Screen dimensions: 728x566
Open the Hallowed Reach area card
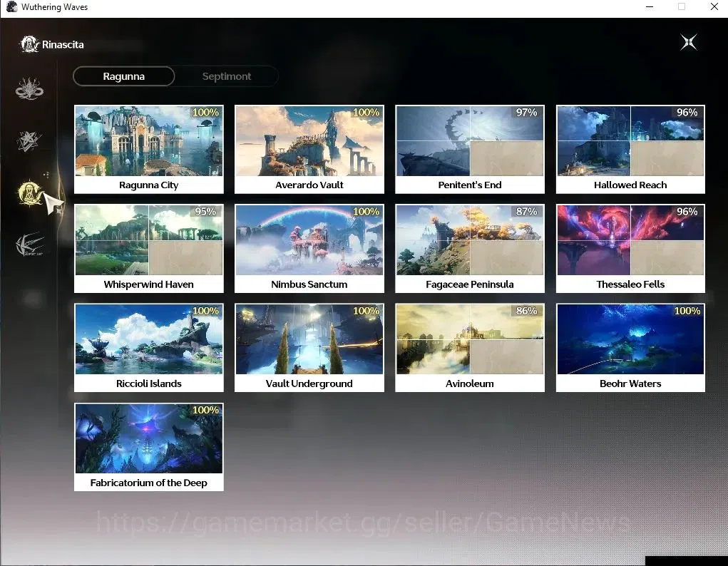pyautogui.click(x=630, y=149)
